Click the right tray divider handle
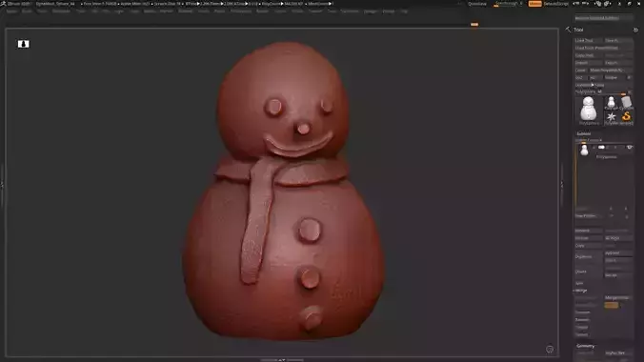This screenshot has height=362, width=644. click(x=562, y=184)
